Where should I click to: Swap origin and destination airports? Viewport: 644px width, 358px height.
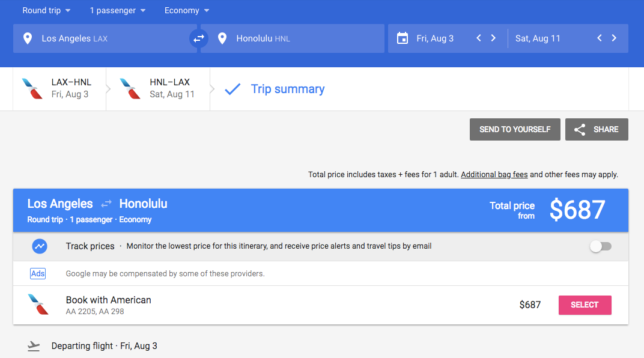(199, 38)
